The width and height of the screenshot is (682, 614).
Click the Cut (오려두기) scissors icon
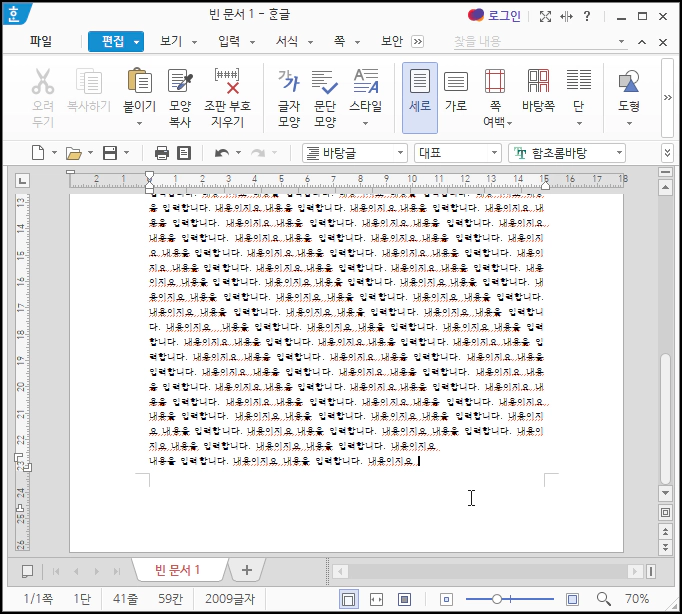[43, 82]
